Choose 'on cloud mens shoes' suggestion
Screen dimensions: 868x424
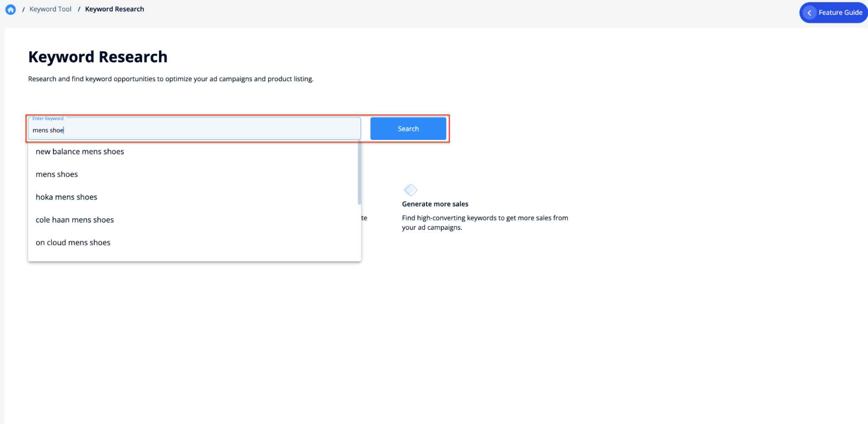pos(195,242)
